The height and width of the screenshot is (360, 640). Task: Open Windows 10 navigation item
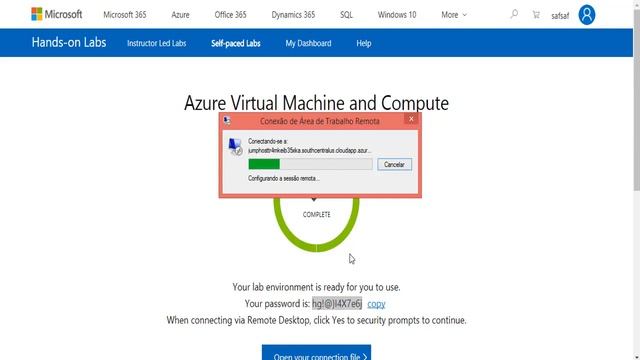tap(397, 15)
